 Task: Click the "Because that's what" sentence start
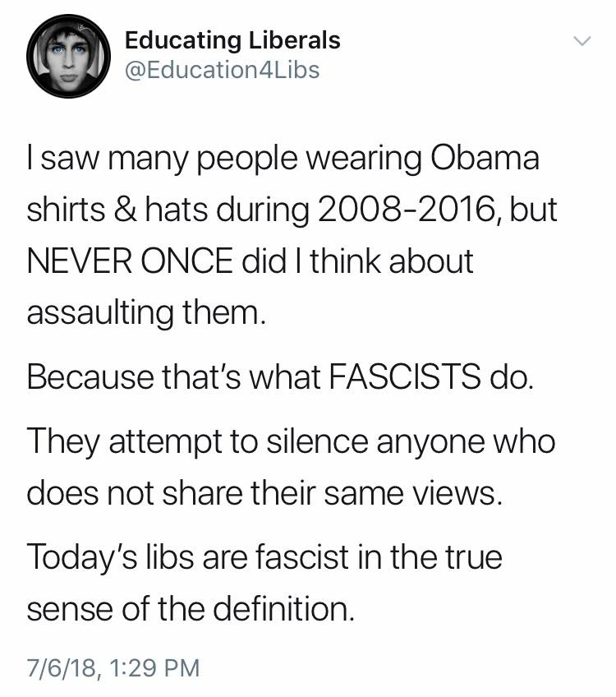point(174,379)
